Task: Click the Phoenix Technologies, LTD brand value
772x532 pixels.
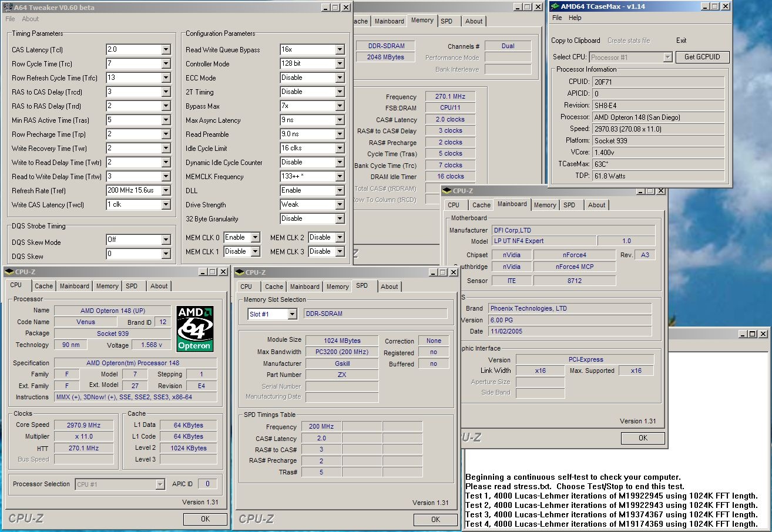Action: [570, 308]
